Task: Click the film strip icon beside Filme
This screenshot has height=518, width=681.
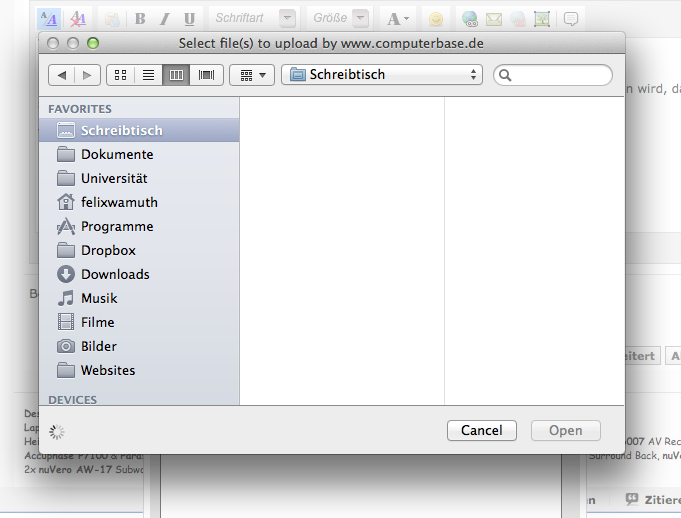Action: [x=66, y=322]
